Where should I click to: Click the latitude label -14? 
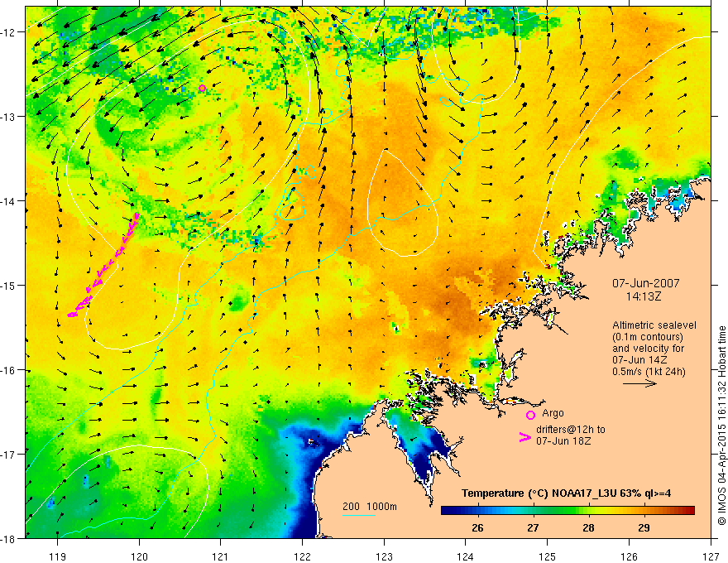coord(9,201)
